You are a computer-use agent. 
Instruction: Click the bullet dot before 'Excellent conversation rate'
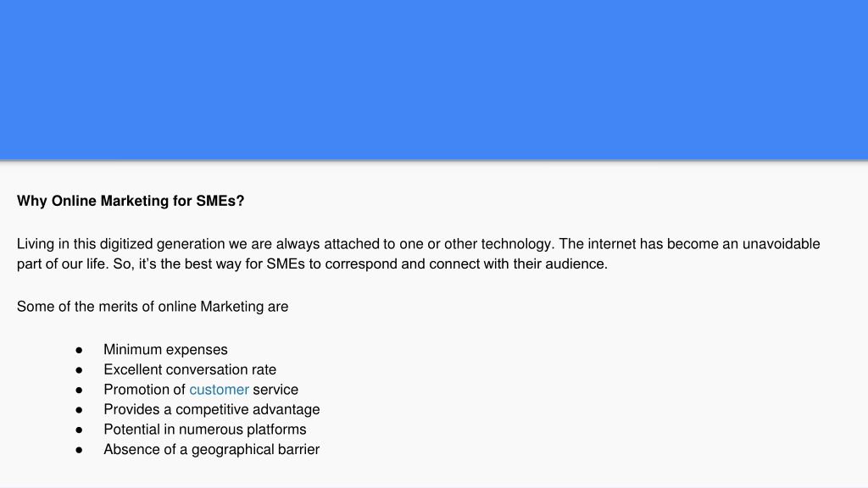click(x=79, y=370)
